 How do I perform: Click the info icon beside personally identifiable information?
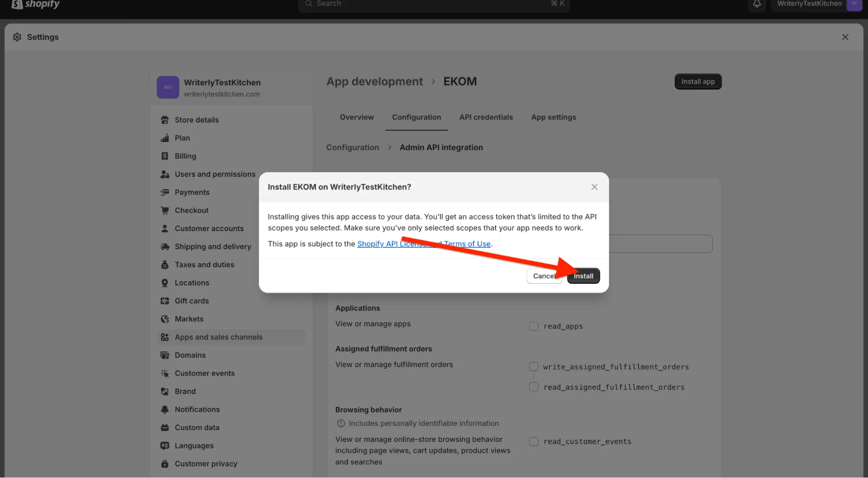point(341,423)
